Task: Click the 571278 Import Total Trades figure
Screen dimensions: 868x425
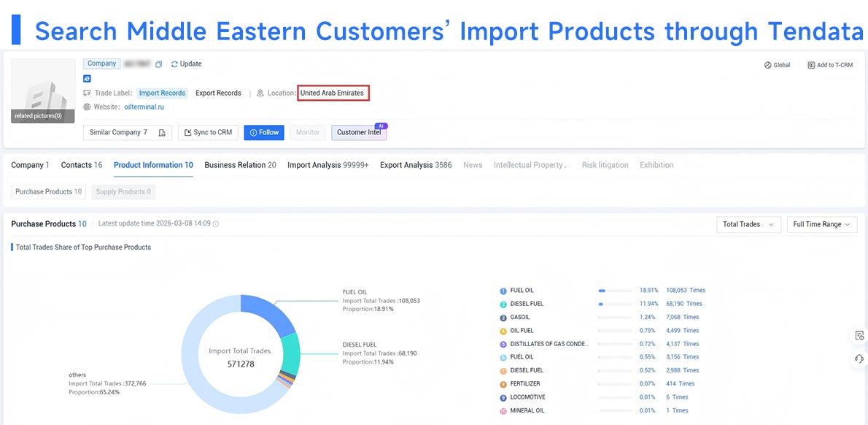Action: pos(241,364)
